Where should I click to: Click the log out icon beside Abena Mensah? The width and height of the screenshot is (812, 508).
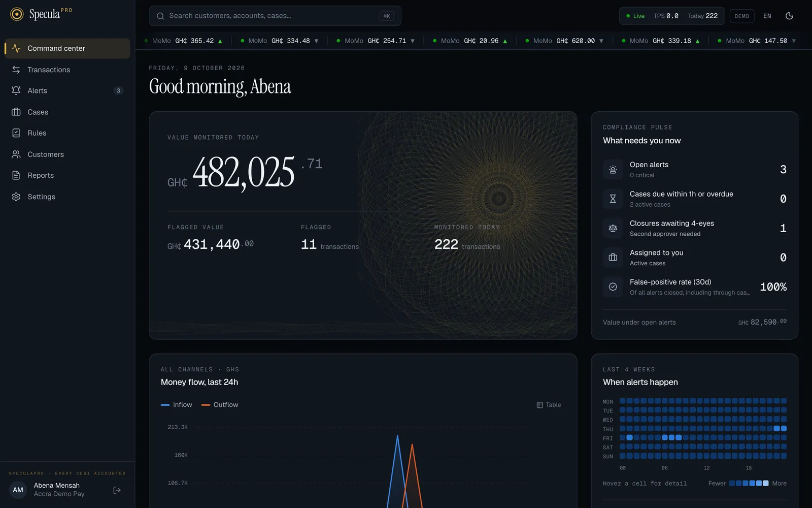[x=117, y=490]
